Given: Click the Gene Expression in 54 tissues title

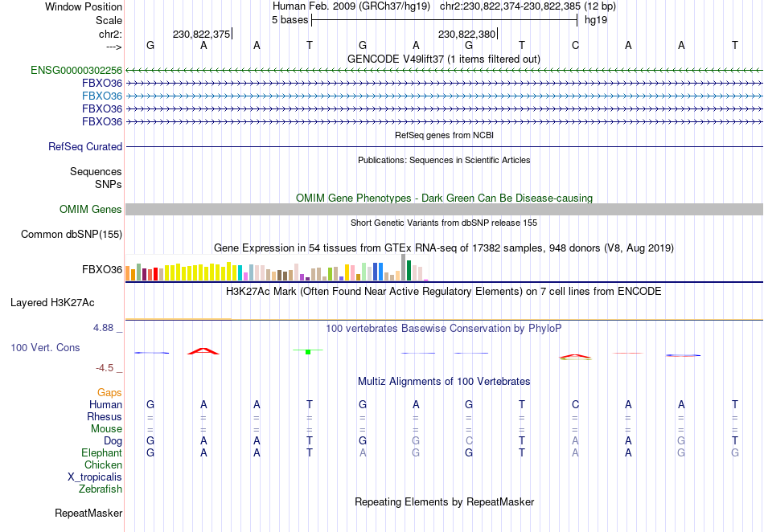Looking at the screenshot, I should point(444,248).
